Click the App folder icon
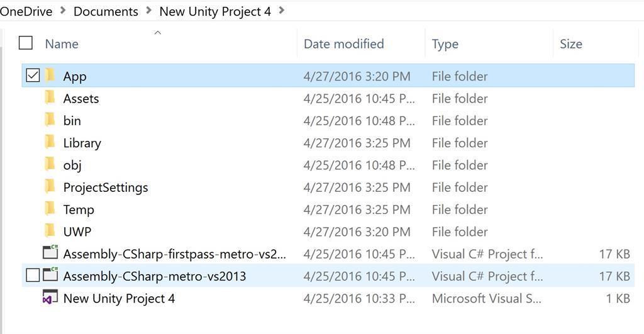 pyautogui.click(x=50, y=76)
